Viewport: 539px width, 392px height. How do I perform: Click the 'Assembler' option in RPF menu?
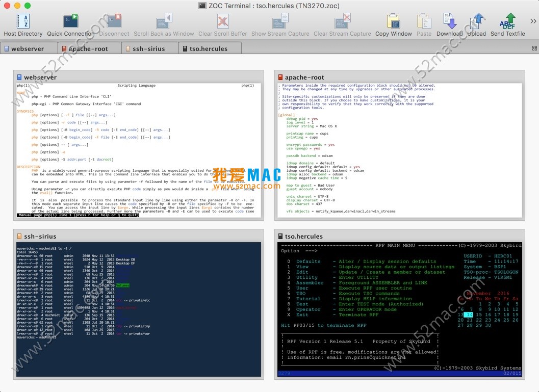coord(310,283)
